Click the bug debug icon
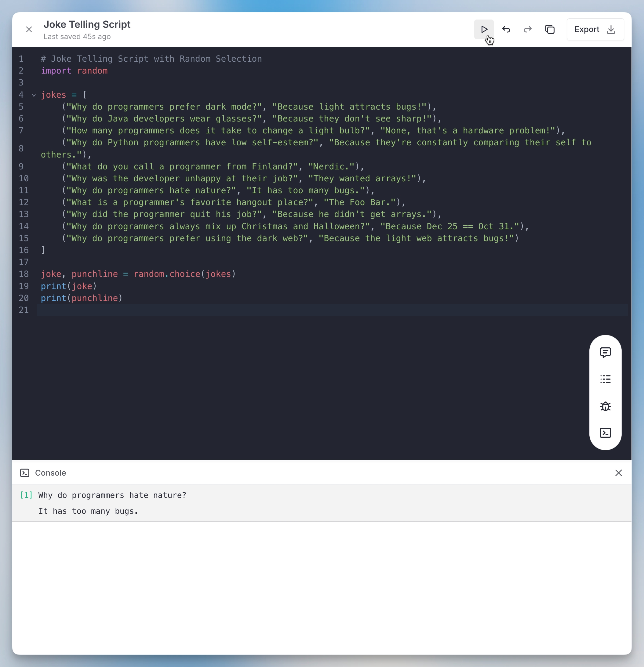 605,406
